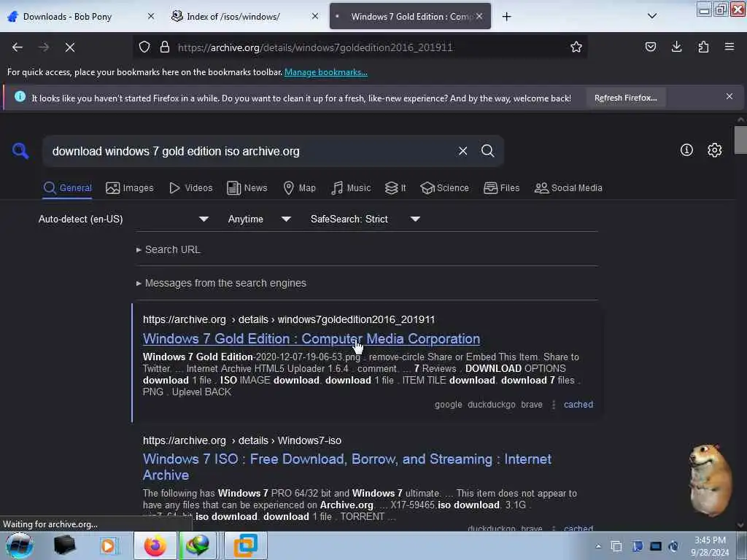Open Windows 7 ISO Internet Archive result link
This screenshot has width=747, height=560.
[x=347, y=467]
